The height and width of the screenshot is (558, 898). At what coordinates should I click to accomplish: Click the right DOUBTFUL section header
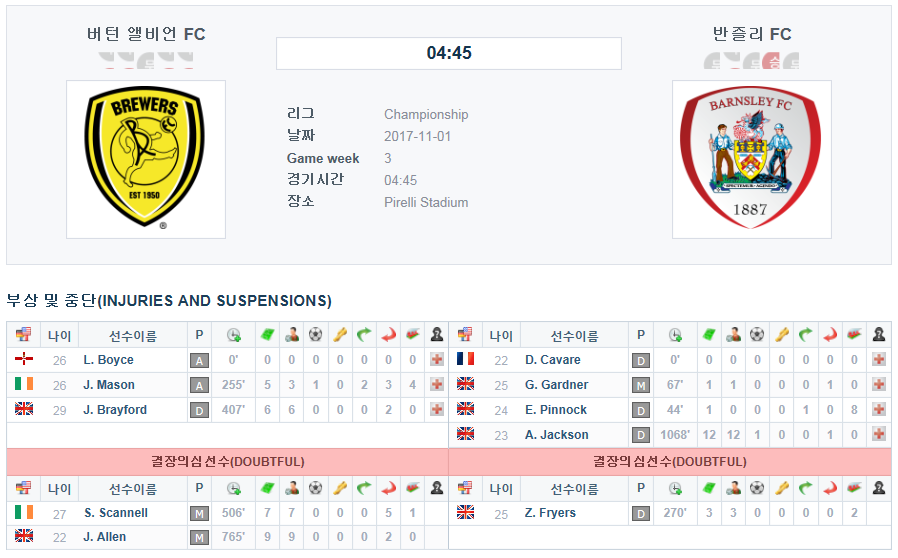(x=669, y=462)
